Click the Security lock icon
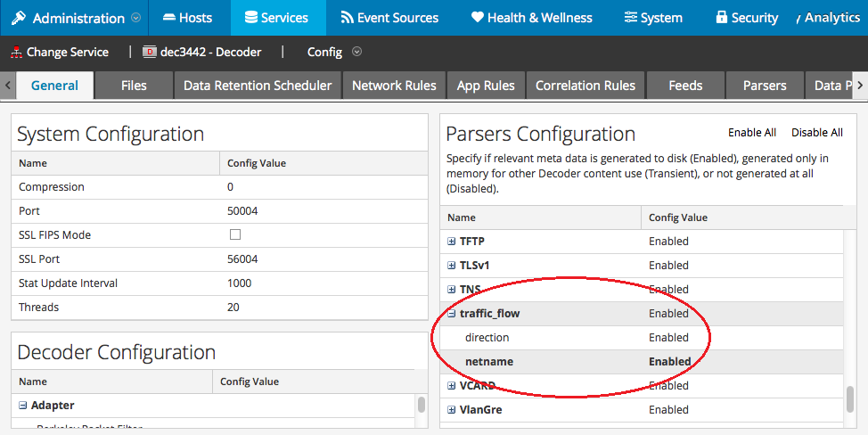 click(x=721, y=18)
